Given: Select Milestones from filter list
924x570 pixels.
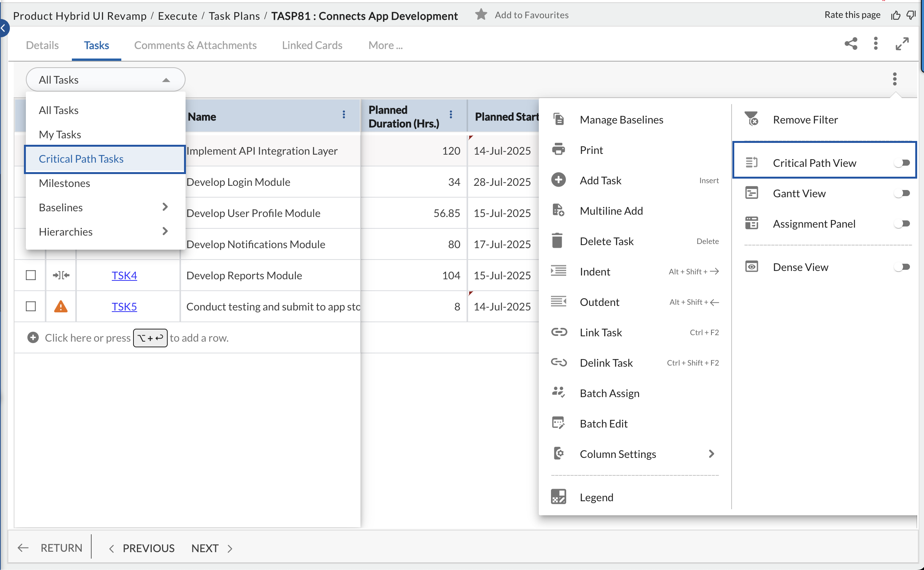Looking at the screenshot, I should 64,183.
